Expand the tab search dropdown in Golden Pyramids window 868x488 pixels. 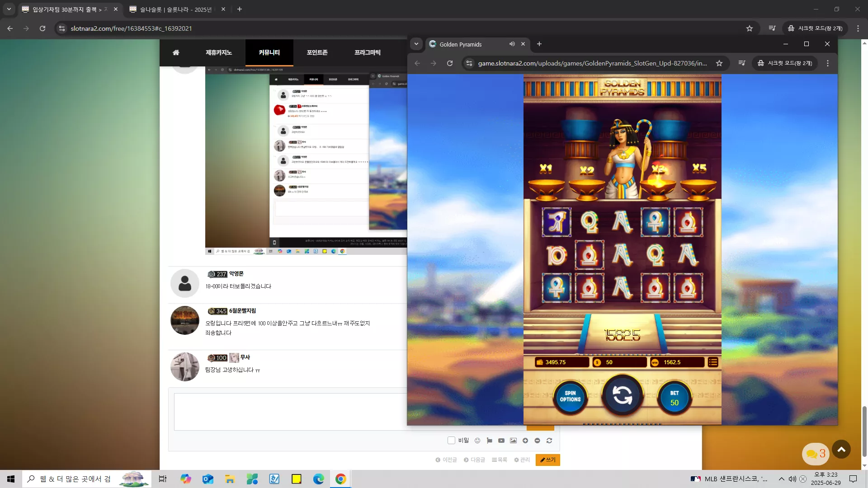tap(416, 44)
